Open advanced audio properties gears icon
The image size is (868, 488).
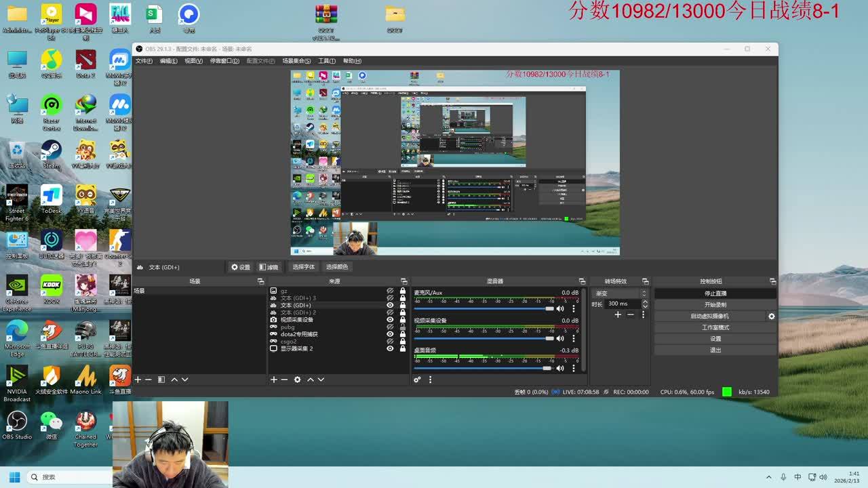coord(417,380)
